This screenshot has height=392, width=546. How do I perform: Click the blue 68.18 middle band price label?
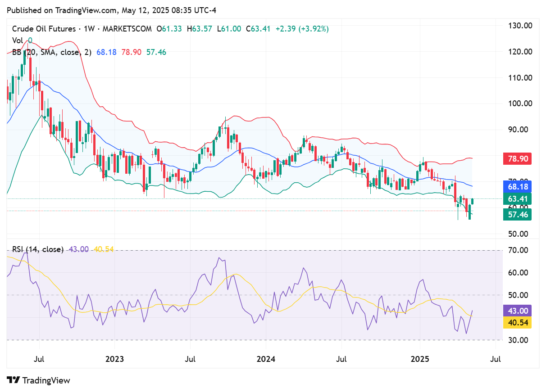(517, 186)
